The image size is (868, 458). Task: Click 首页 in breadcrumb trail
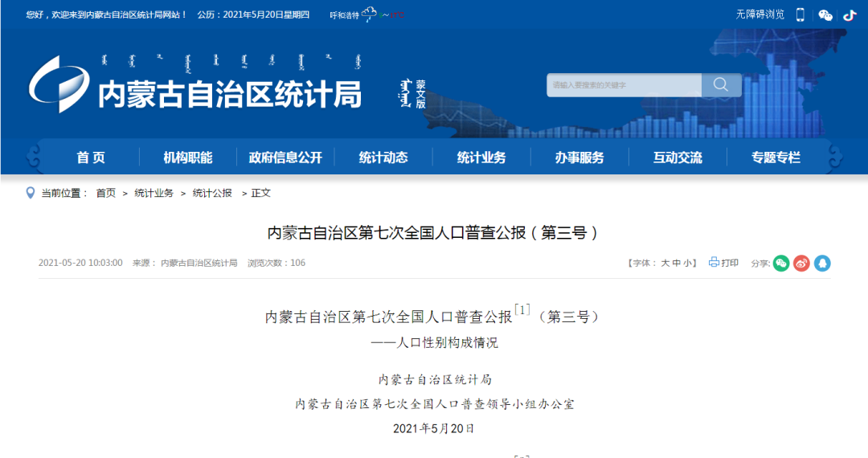pyautogui.click(x=106, y=193)
